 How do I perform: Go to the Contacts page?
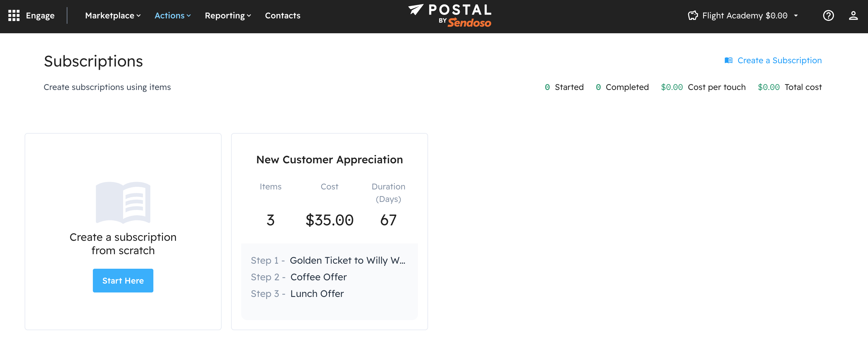pyautogui.click(x=282, y=15)
